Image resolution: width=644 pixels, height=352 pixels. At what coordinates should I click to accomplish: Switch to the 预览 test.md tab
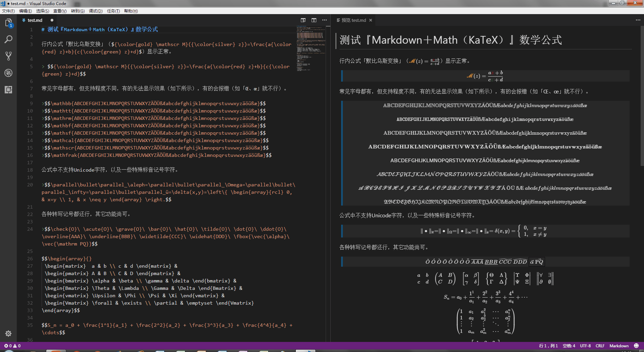tap(354, 20)
